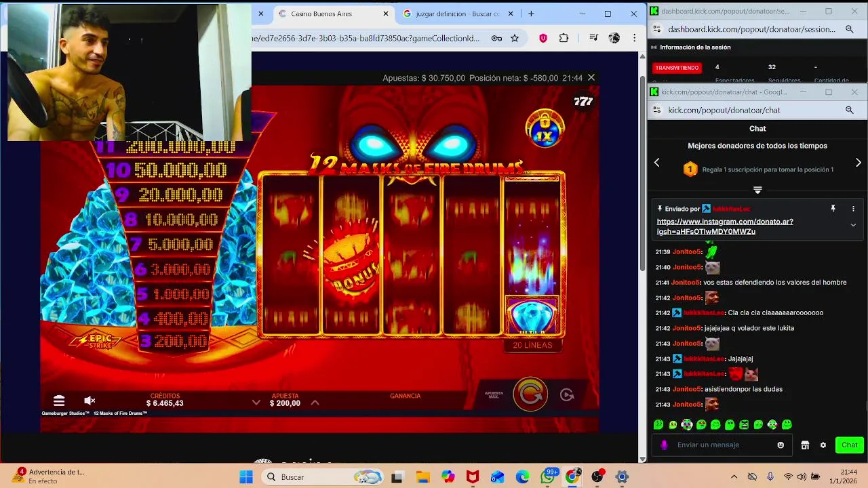Collapse the top donors panel handle
This screenshot has height=488, width=868.
click(757, 190)
